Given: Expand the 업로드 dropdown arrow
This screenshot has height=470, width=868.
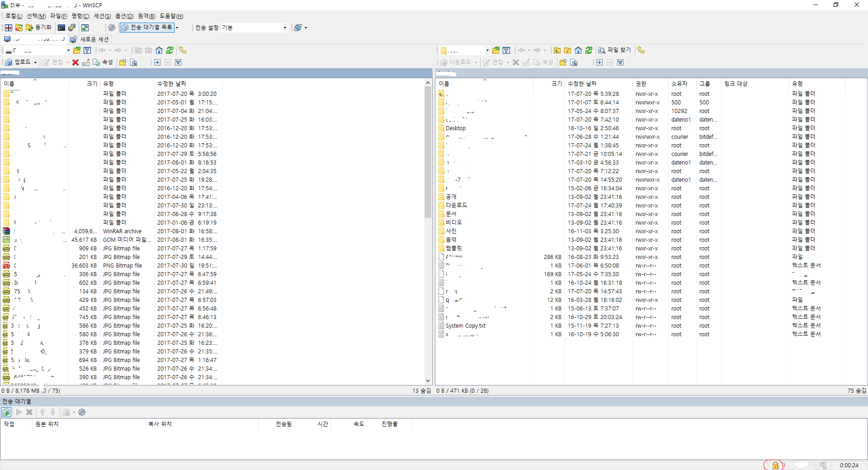Looking at the screenshot, I should tap(35, 62).
